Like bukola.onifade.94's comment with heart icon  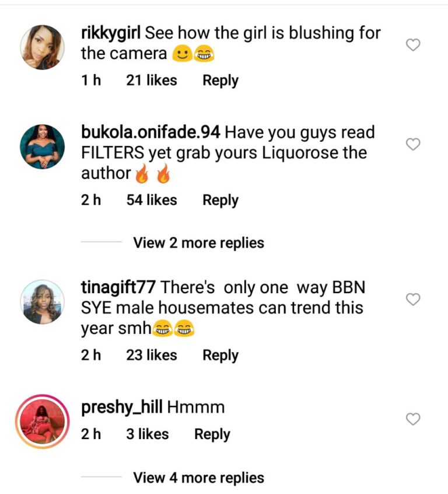tap(413, 144)
